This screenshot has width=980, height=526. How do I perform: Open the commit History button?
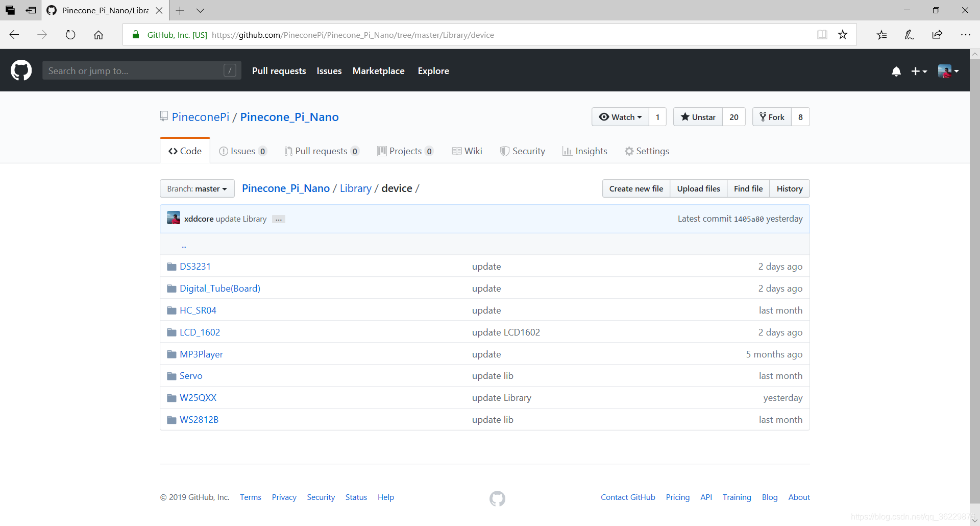point(790,188)
